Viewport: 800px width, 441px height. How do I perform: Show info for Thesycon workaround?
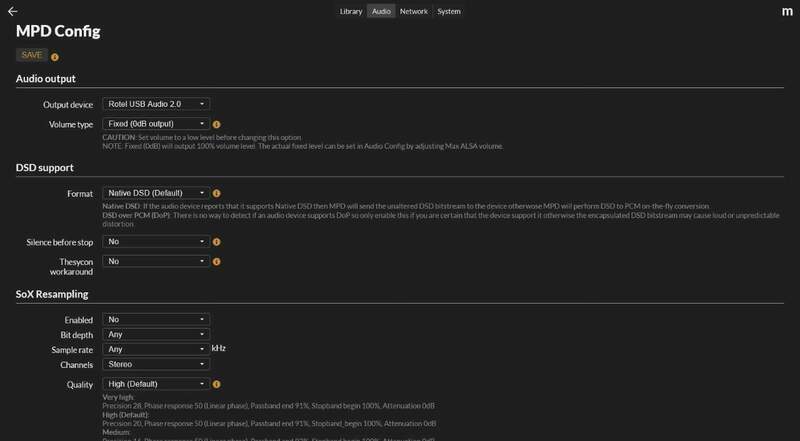click(217, 261)
